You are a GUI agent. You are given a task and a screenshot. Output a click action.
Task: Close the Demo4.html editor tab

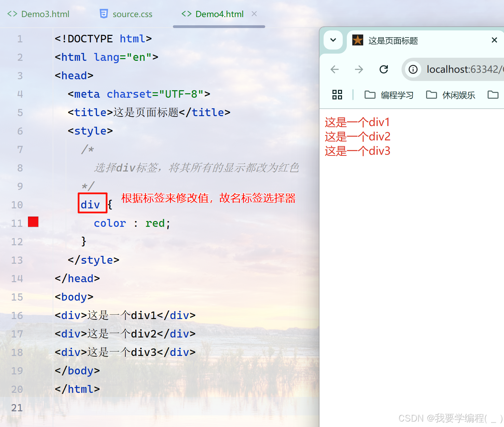[x=254, y=14]
